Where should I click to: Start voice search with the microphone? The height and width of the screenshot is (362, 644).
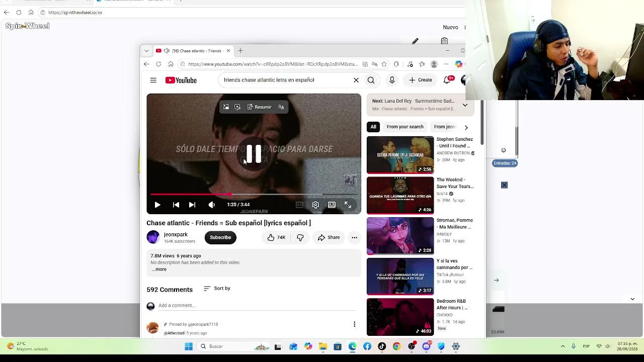point(392,80)
